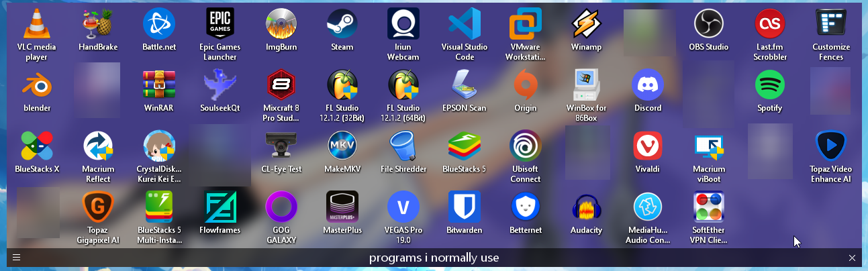Select the Battle.net icon
The width and height of the screenshot is (868, 271).
pyautogui.click(x=159, y=25)
